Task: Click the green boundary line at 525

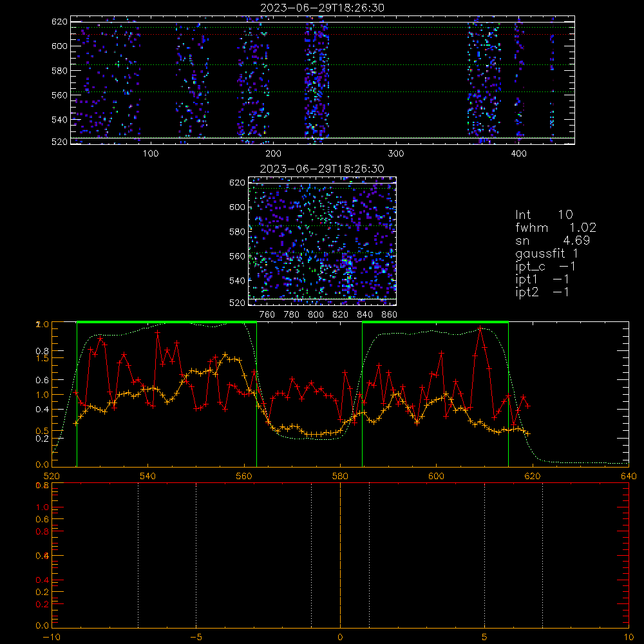Action: 77,394
